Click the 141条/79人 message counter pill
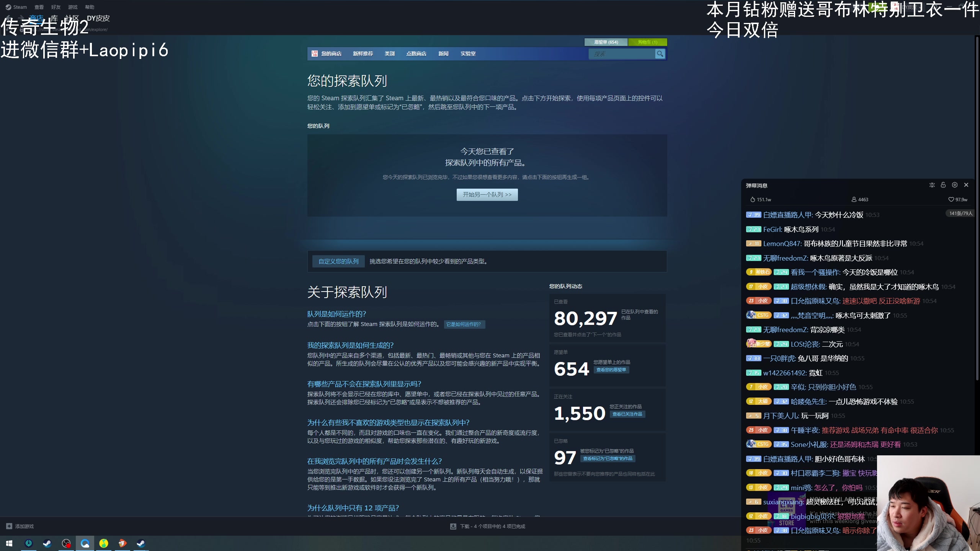Screen dimensions: 980x551 coord(960,214)
